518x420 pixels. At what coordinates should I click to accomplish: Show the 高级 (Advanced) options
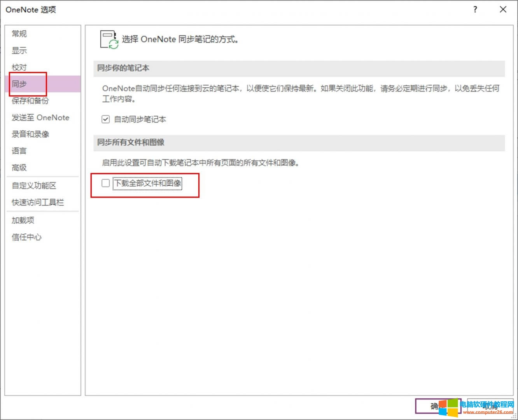pos(19,168)
